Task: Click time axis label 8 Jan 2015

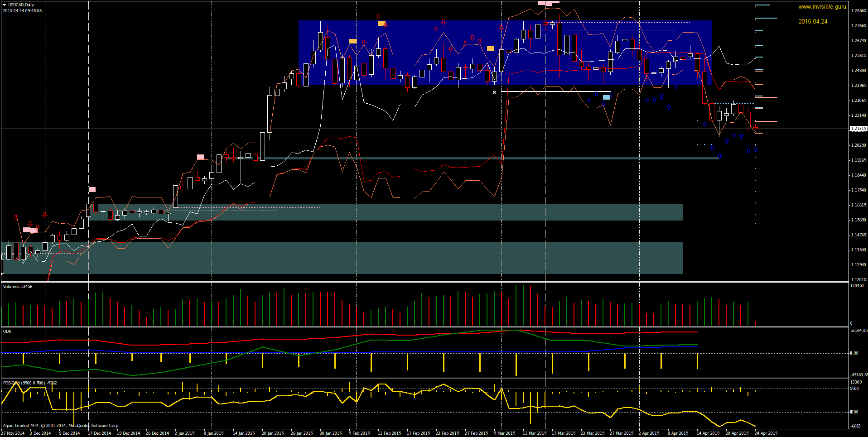Action: pyautogui.click(x=214, y=433)
